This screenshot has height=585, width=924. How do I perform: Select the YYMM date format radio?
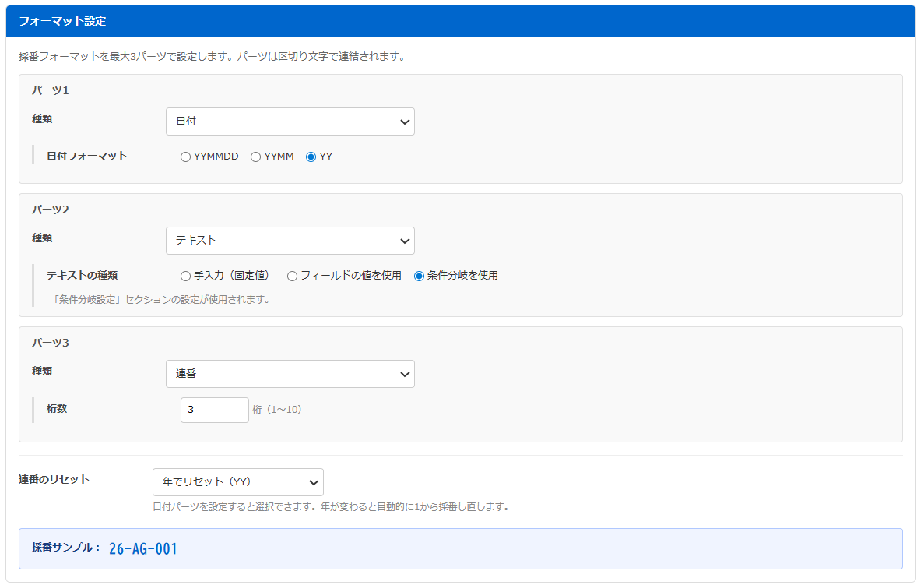[256, 157]
